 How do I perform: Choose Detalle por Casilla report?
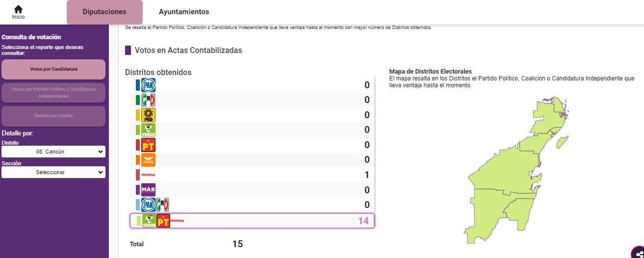point(53,116)
